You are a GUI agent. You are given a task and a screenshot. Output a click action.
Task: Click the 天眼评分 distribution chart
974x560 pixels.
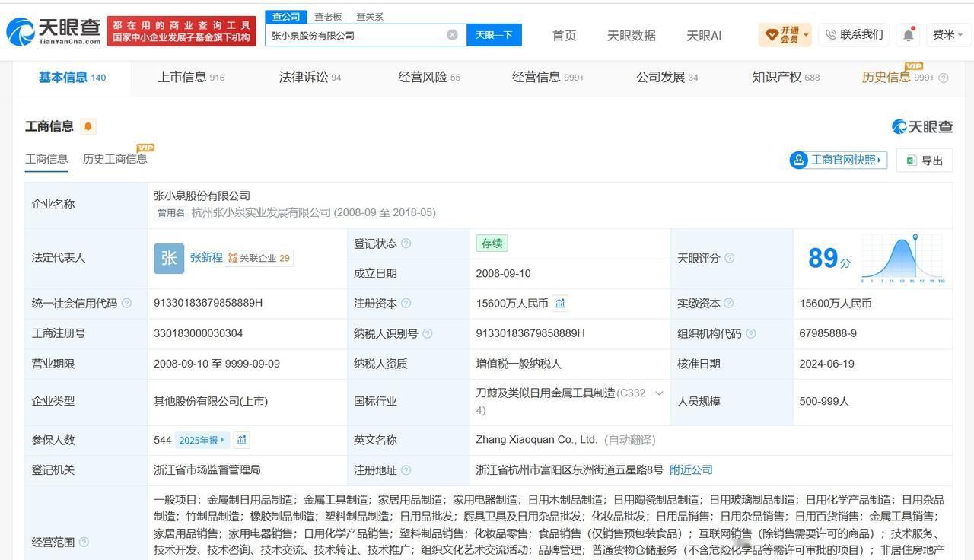point(902,259)
